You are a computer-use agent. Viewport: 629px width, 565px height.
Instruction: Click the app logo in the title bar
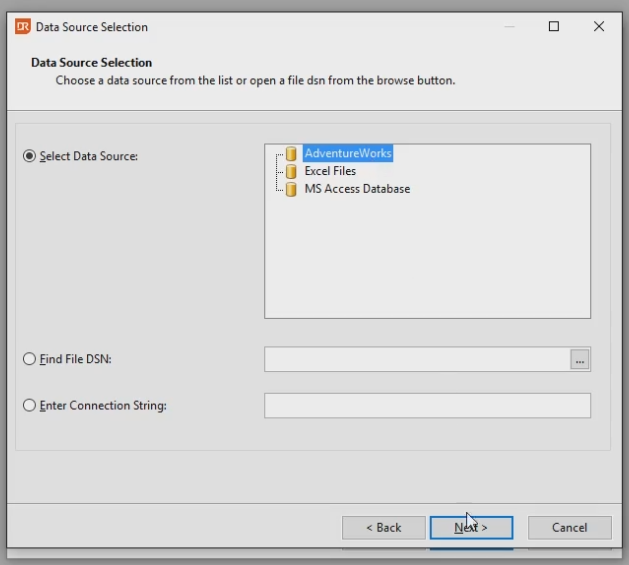(22, 27)
